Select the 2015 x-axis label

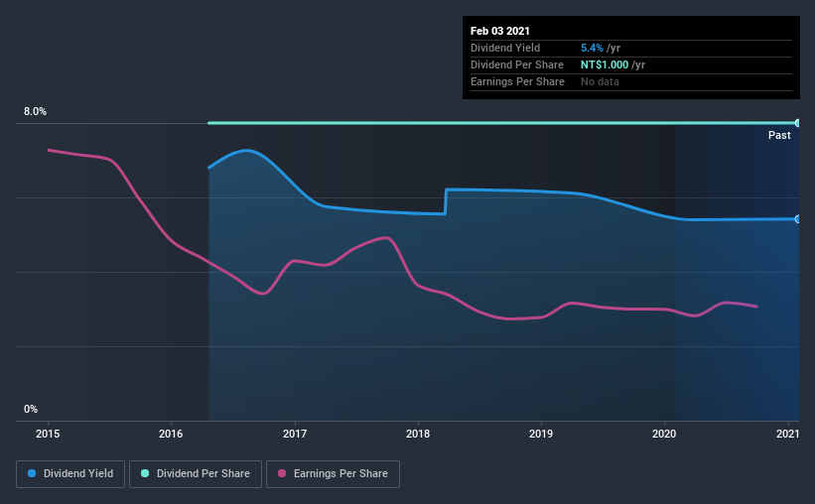pyautogui.click(x=48, y=434)
